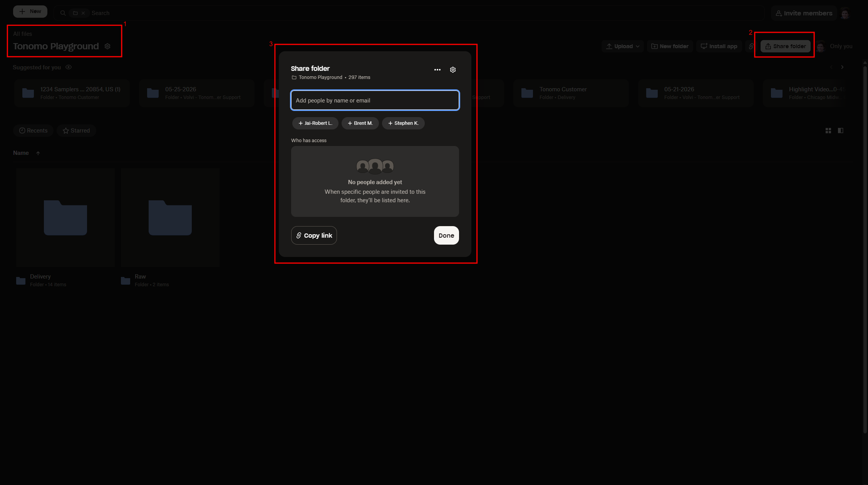Image resolution: width=868 pixels, height=485 pixels.
Task: Click Done to close the share dialog
Action: pos(446,235)
